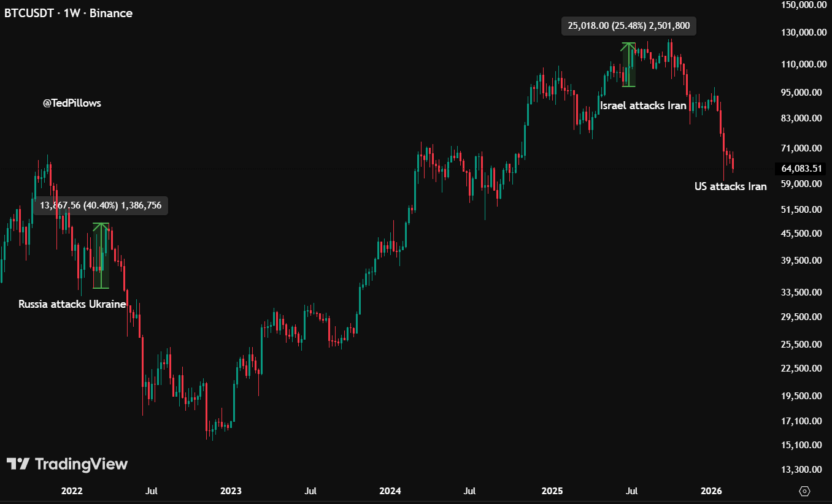Click the 2023 label on time axis
This screenshot has height=504, width=832.
coord(231,491)
